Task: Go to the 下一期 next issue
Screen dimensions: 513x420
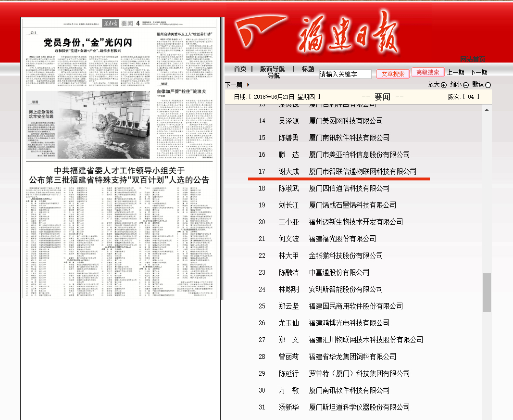Action: (x=478, y=72)
